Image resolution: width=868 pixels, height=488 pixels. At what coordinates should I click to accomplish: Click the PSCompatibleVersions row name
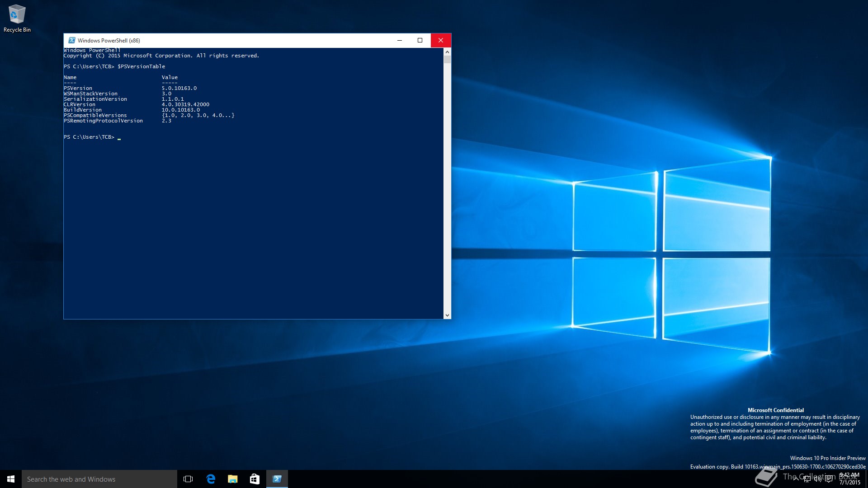tap(95, 115)
